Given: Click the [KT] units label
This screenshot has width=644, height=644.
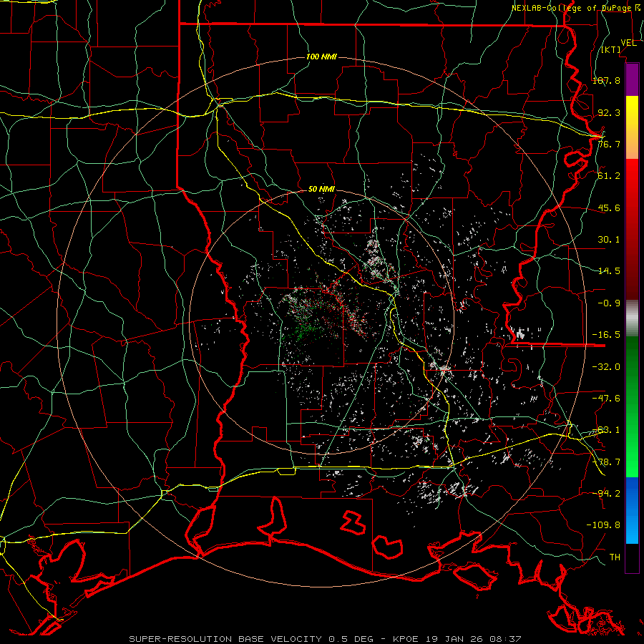Looking at the screenshot, I should [x=611, y=49].
